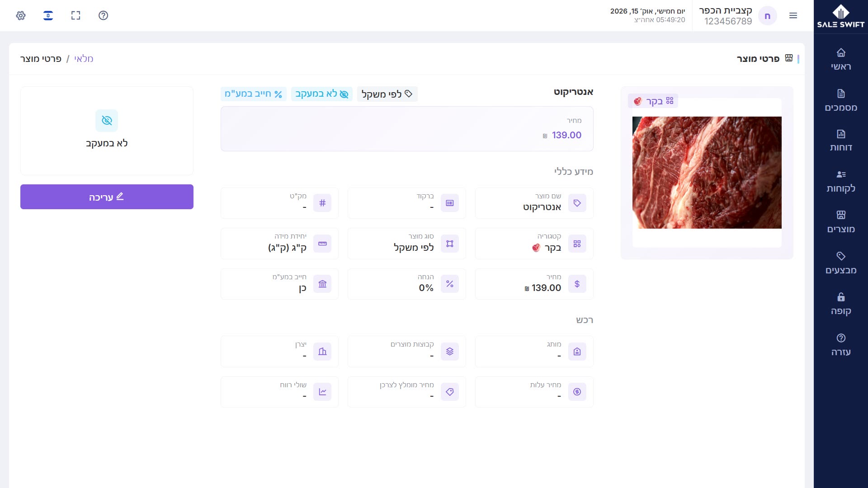Click the עריכה edit button
868x488 pixels.
point(107,197)
